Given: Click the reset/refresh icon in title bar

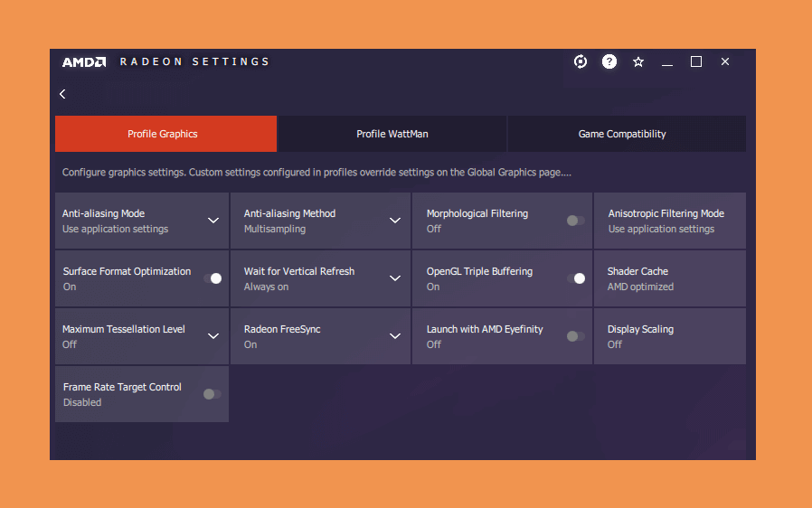Looking at the screenshot, I should [x=581, y=61].
